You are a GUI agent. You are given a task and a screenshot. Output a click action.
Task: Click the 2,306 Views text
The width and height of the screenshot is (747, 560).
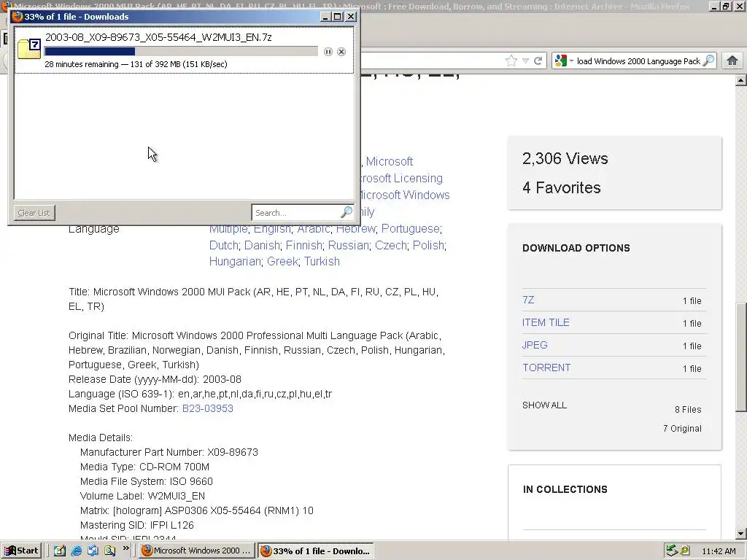565,158
